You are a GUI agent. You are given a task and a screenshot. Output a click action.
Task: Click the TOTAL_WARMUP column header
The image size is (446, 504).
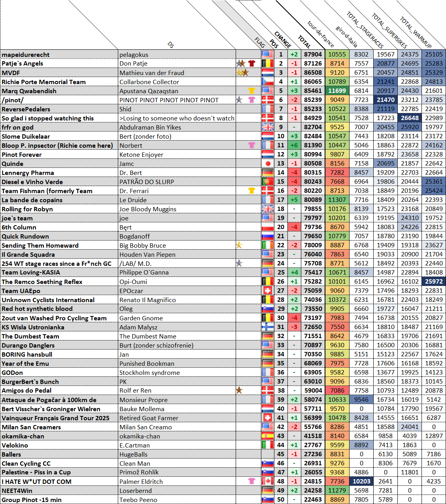[x=415, y=32]
